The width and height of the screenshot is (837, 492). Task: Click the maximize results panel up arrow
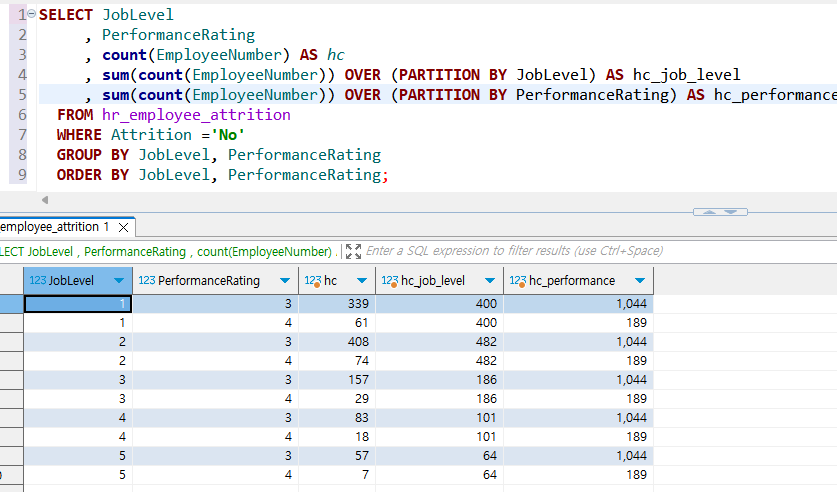click(709, 212)
